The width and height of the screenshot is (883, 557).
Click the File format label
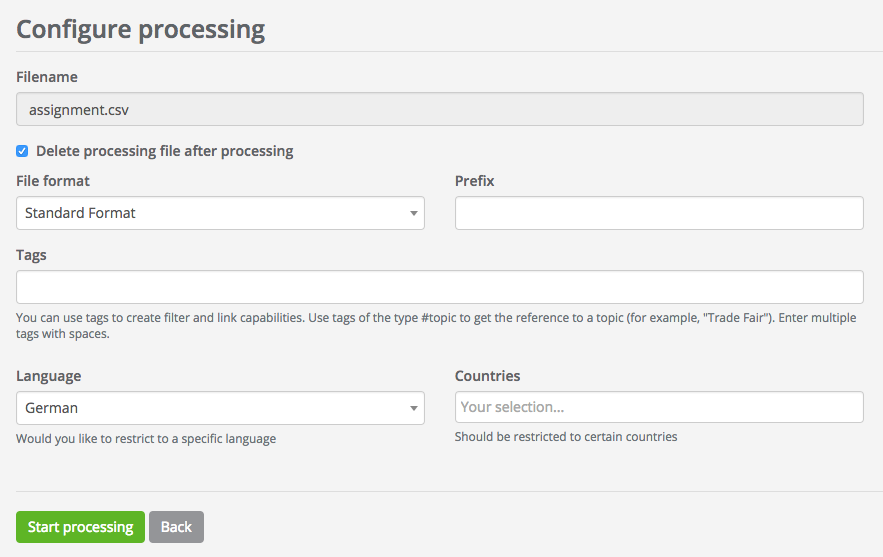pos(53,181)
